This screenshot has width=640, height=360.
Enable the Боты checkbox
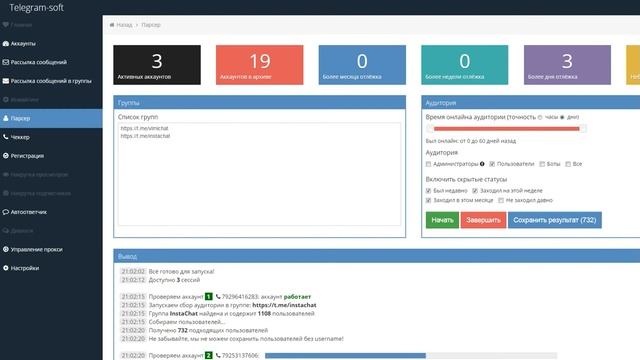542,164
